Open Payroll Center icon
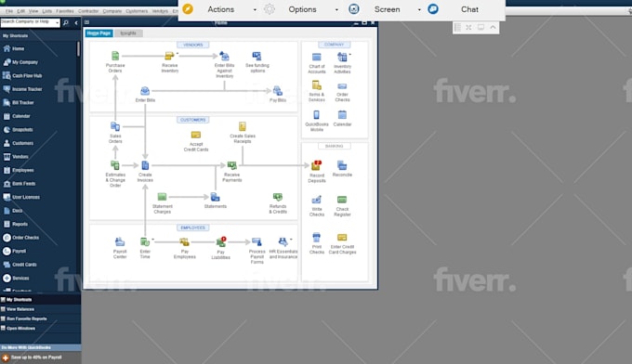The height and width of the screenshot is (364, 632). pos(120,242)
